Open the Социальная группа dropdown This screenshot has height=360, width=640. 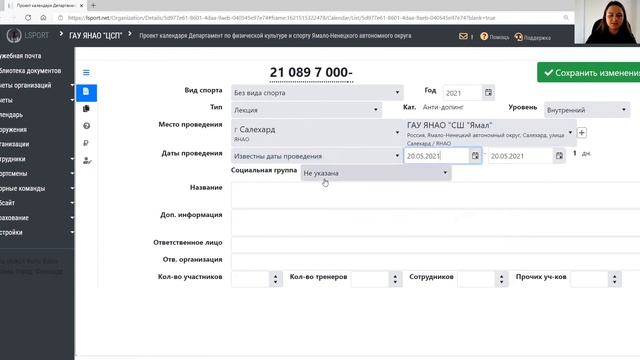click(376, 173)
